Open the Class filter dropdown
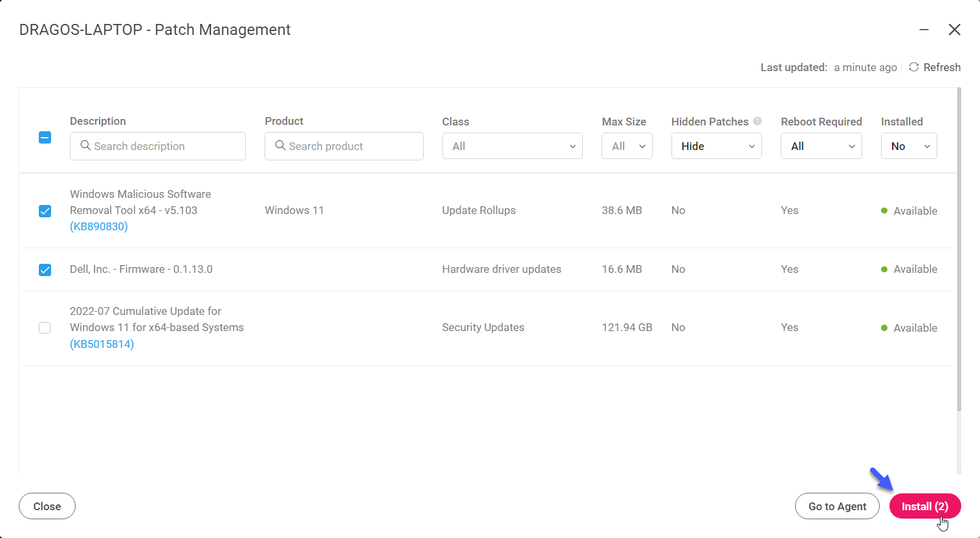Screen dimensions: 980x538 [x=512, y=146]
